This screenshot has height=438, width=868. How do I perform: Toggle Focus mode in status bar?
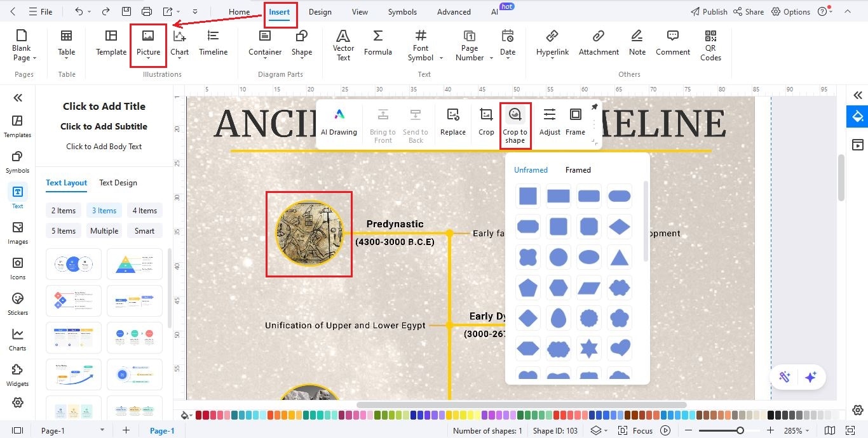coord(637,430)
